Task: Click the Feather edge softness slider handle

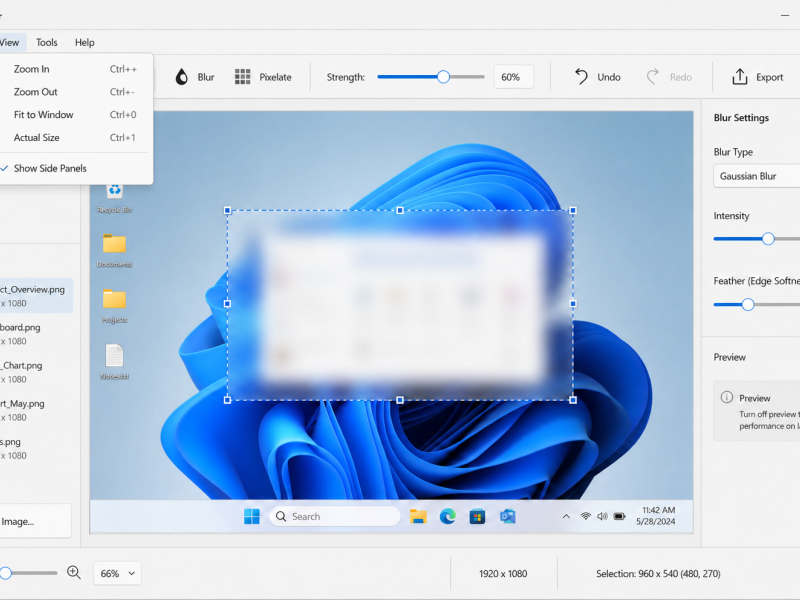Action: point(747,305)
